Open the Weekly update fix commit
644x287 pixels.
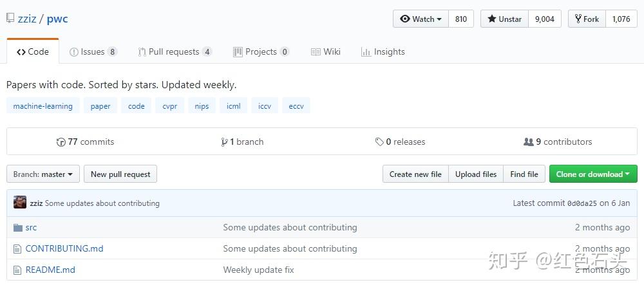point(259,270)
